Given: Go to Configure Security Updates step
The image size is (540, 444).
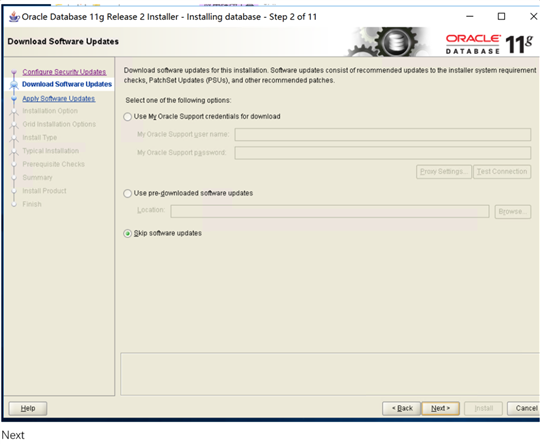Looking at the screenshot, I should click(64, 72).
